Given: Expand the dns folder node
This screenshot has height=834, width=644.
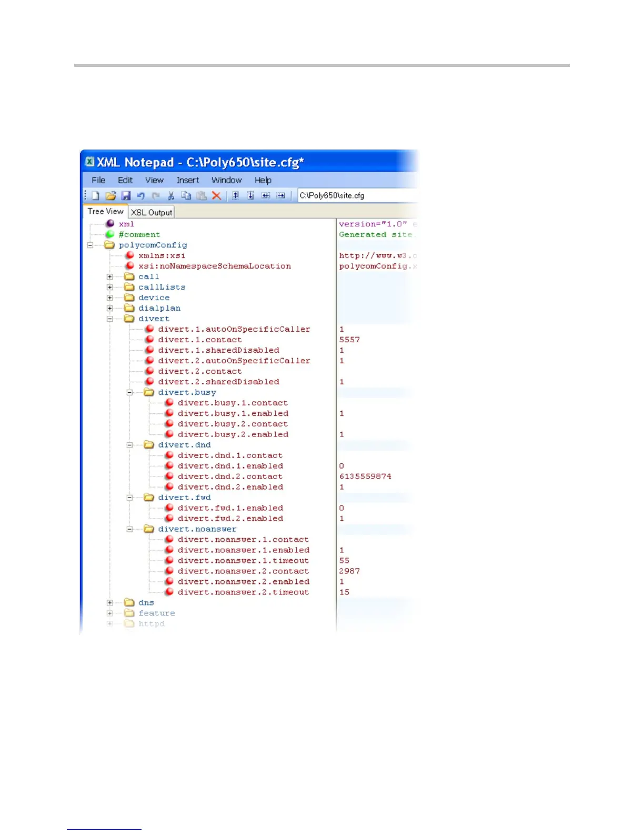Looking at the screenshot, I should (110, 603).
